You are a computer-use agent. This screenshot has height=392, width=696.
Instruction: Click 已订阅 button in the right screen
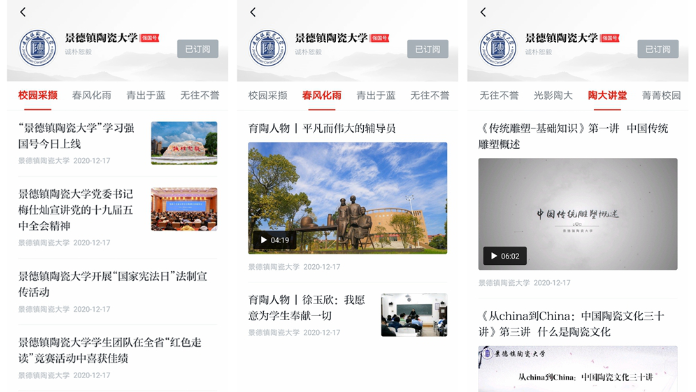[658, 49]
